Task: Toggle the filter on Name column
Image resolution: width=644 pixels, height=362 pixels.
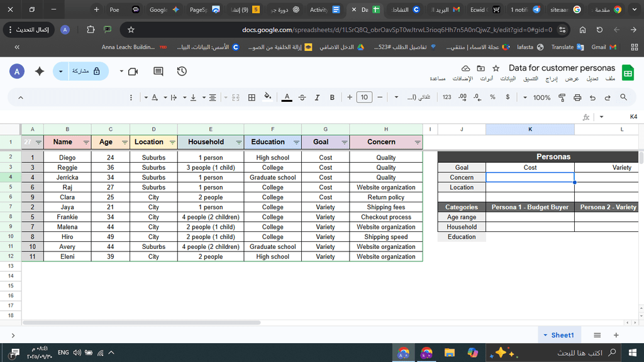Action: (x=85, y=143)
